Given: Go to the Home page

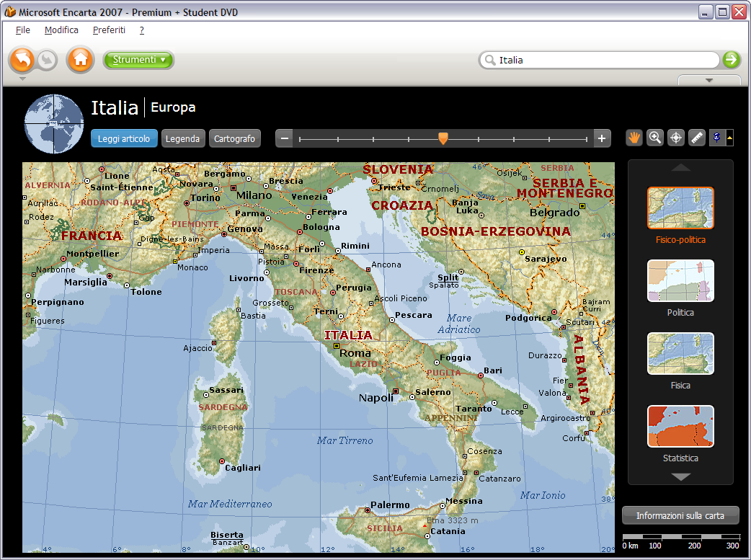Looking at the screenshot, I should (80, 60).
